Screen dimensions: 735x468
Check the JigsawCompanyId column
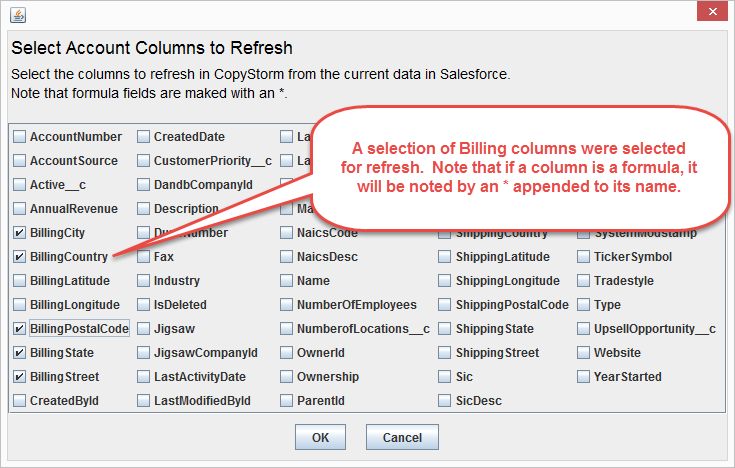(143, 353)
